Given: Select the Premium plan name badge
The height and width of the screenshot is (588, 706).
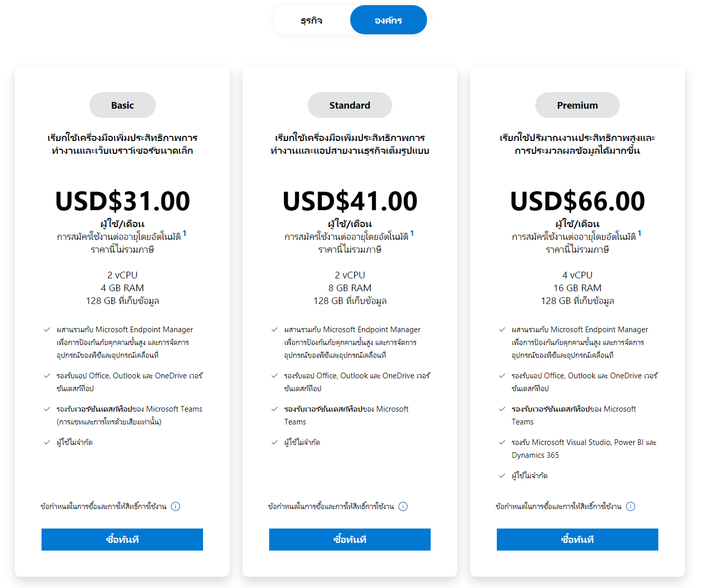Looking at the screenshot, I should coord(577,105).
